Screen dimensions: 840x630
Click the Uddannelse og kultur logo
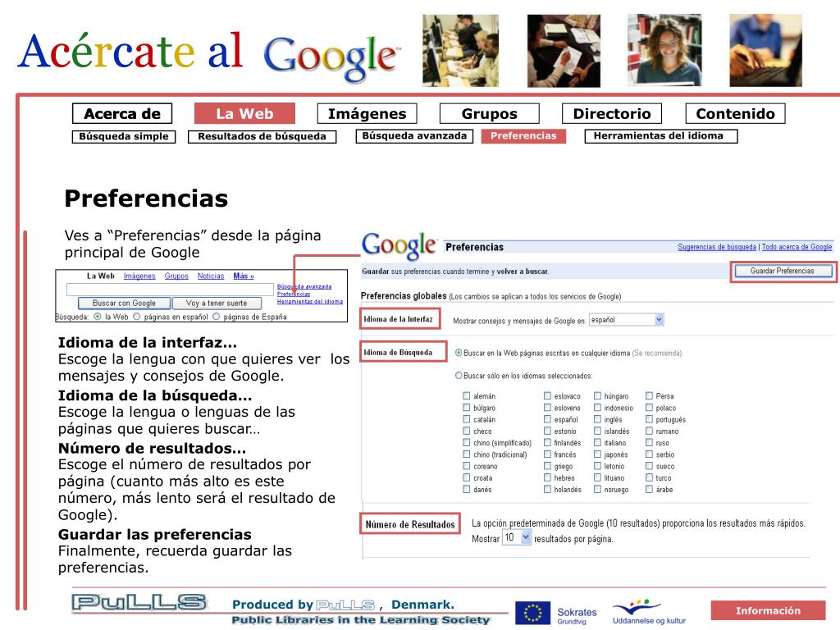coord(648,612)
